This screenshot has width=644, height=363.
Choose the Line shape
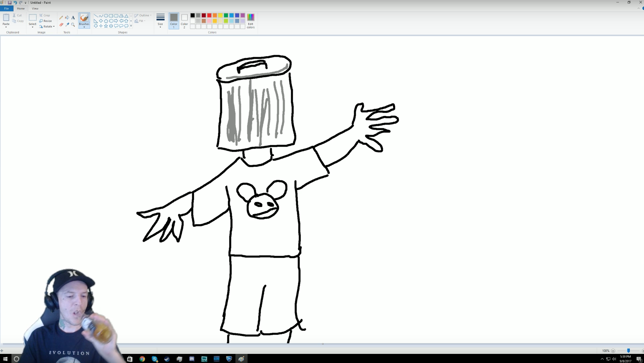click(96, 16)
